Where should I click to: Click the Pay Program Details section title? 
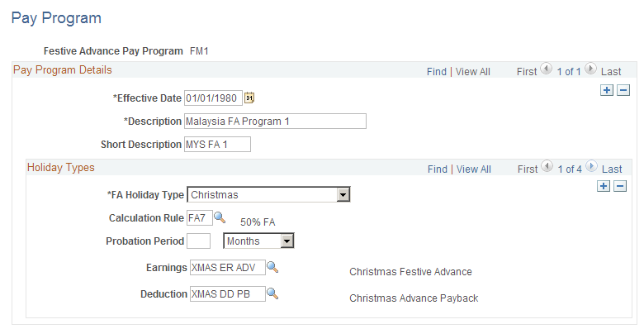[x=63, y=70]
